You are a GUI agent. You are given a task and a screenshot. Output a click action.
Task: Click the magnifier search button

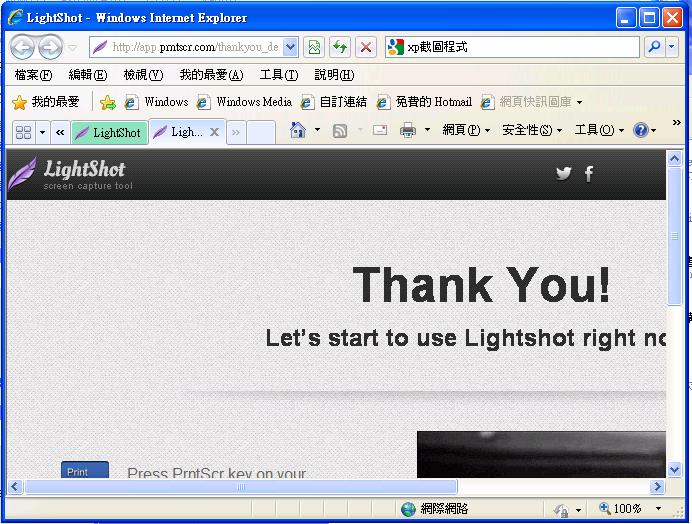(655, 46)
